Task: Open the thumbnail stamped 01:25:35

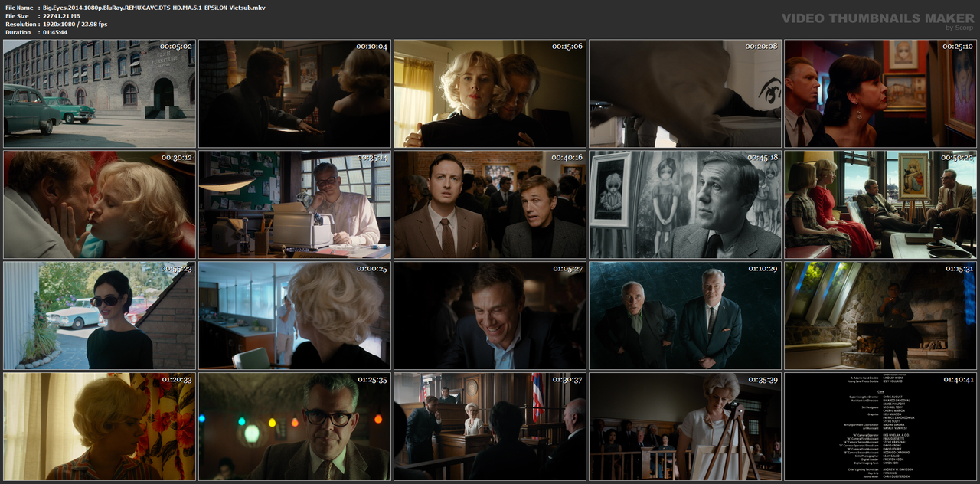Action: click(x=295, y=427)
